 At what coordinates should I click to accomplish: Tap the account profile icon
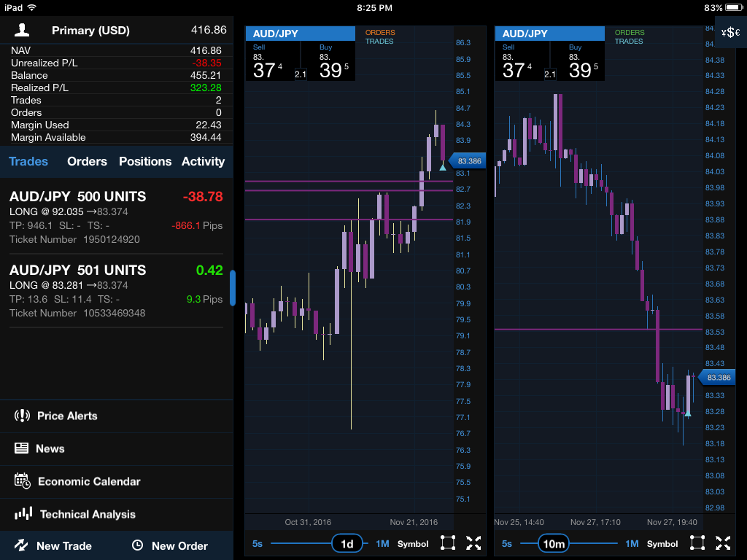point(23,30)
